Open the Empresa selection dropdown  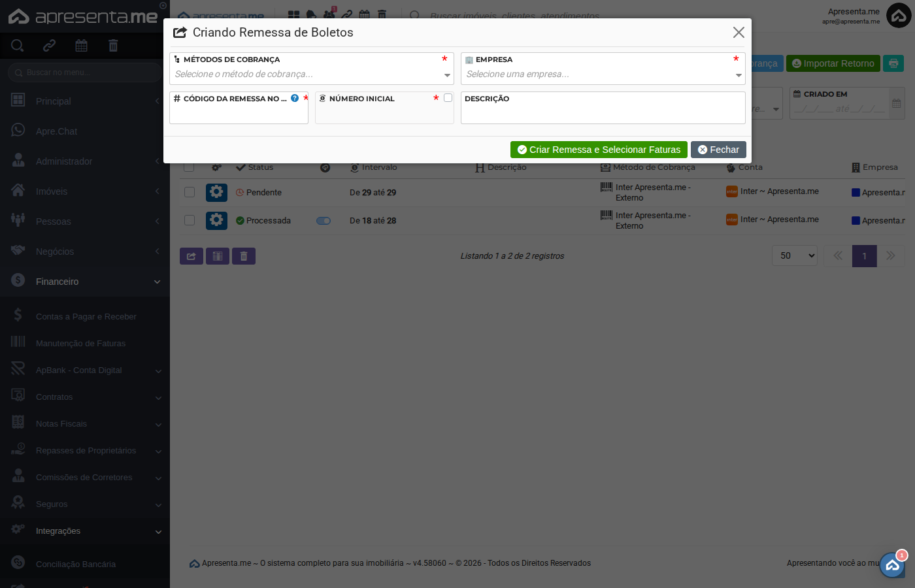tap(603, 74)
